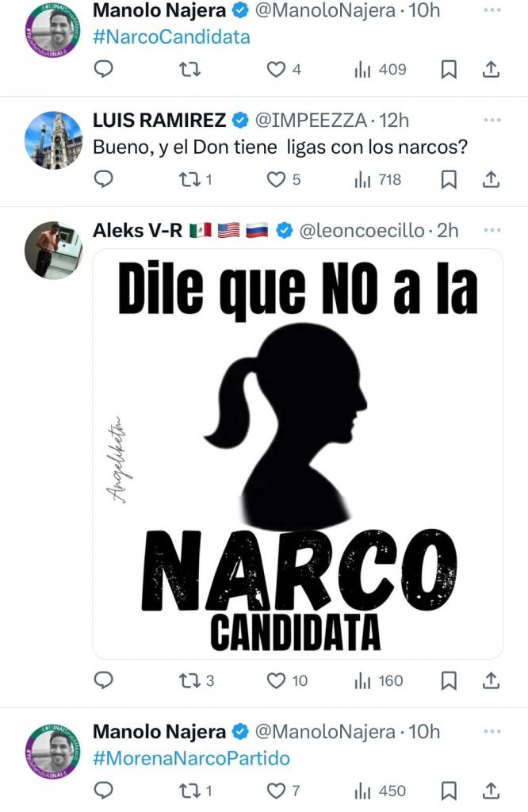Bookmark LUIS RAMIREZ's tweet
The image size is (528, 812).
448,180
